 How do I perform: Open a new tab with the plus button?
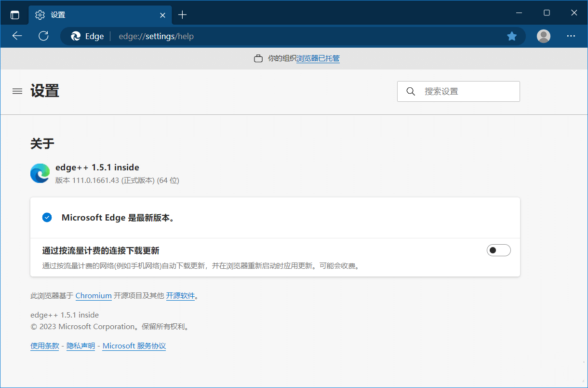tap(182, 14)
